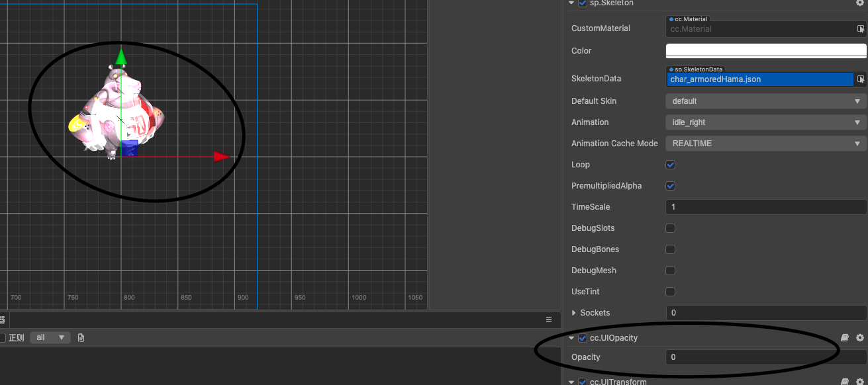Open Default Skin dropdown
This screenshot has width=868, height=385.
[x=766, y=101]
